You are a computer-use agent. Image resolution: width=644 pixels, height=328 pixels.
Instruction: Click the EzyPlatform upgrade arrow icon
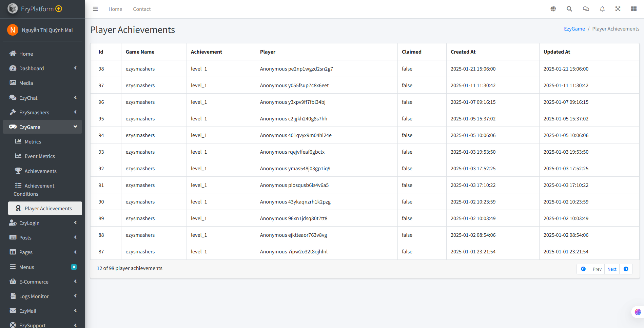(59, 9)
